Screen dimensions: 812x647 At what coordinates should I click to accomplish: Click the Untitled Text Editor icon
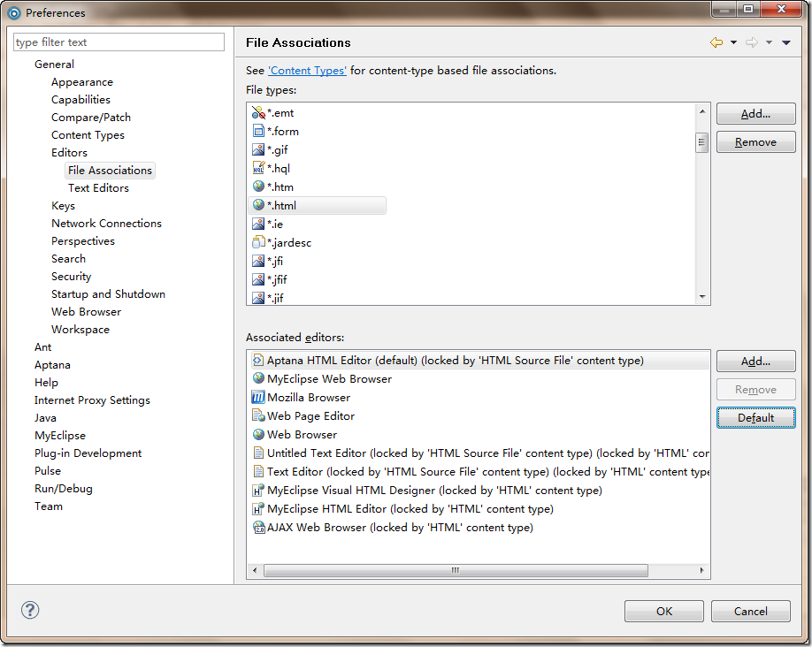(258, 453)
